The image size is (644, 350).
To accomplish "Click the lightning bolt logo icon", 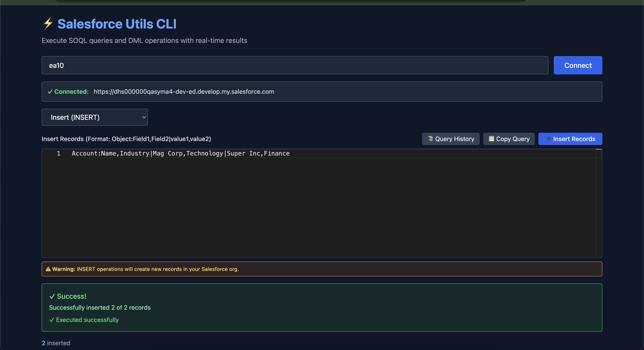I will click(48, 23).
